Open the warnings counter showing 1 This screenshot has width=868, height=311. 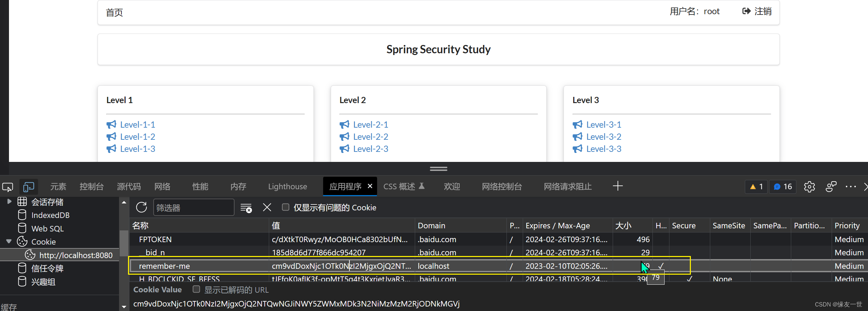[756, 187]
